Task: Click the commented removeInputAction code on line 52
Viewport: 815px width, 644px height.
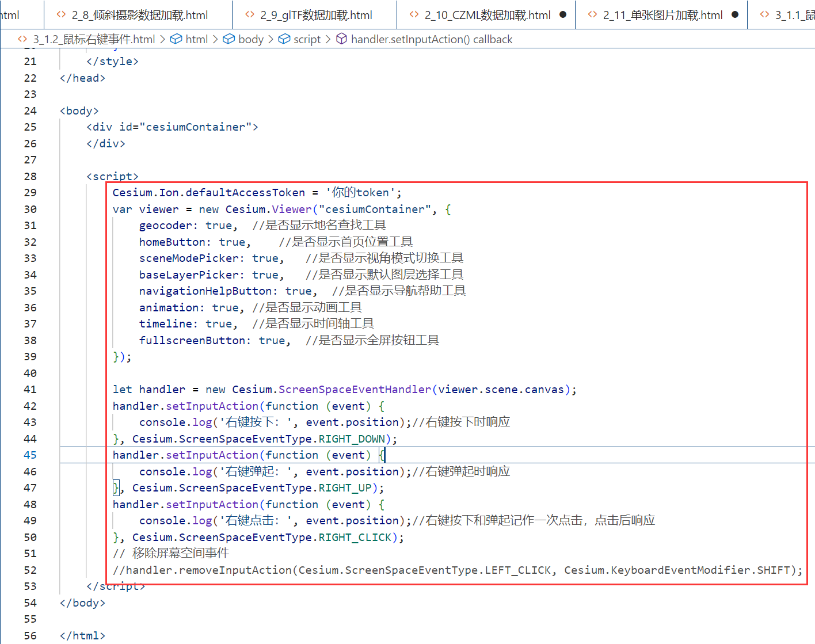Action: tap(458, 570)
